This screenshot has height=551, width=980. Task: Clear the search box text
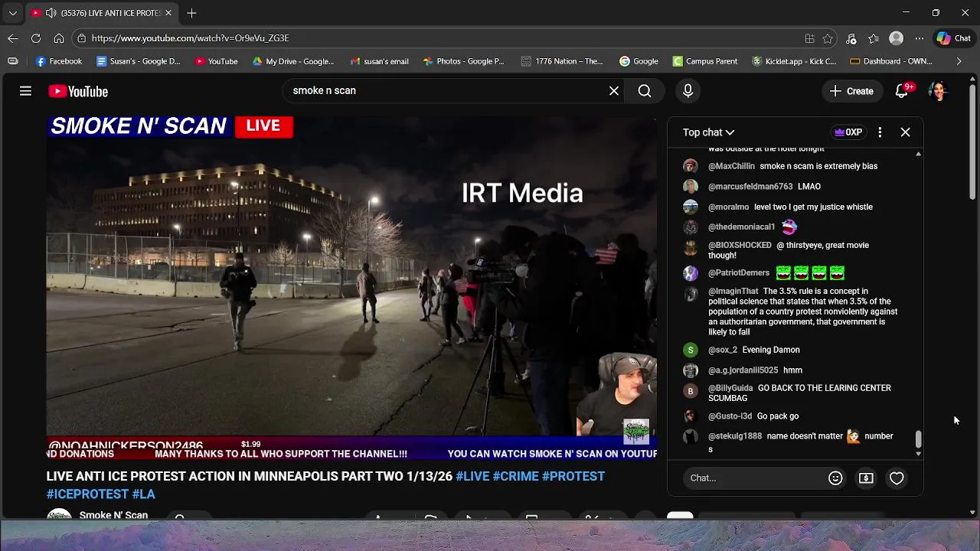(614, 91)
